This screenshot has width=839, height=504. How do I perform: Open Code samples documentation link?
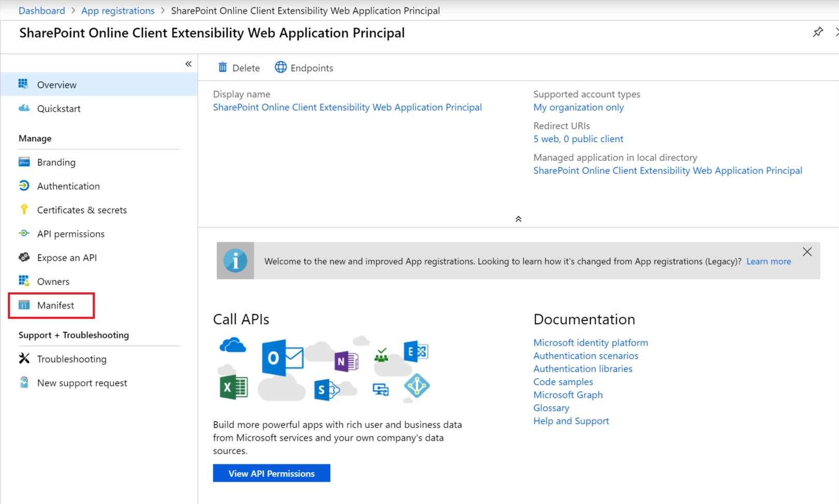[x=563, y=381]
